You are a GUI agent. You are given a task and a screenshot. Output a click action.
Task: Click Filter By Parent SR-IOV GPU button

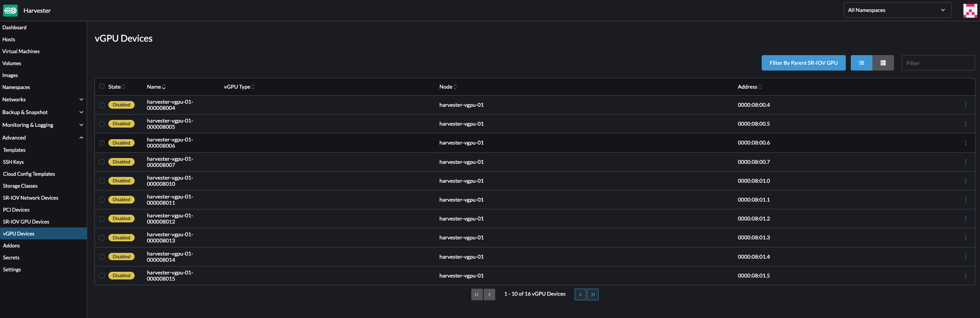pos(803,63)
